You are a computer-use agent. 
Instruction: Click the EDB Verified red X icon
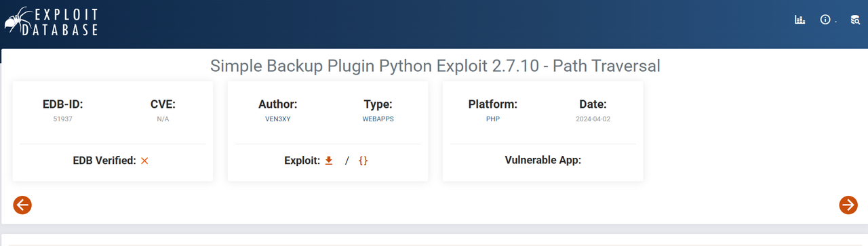click(x=144, y=161)
